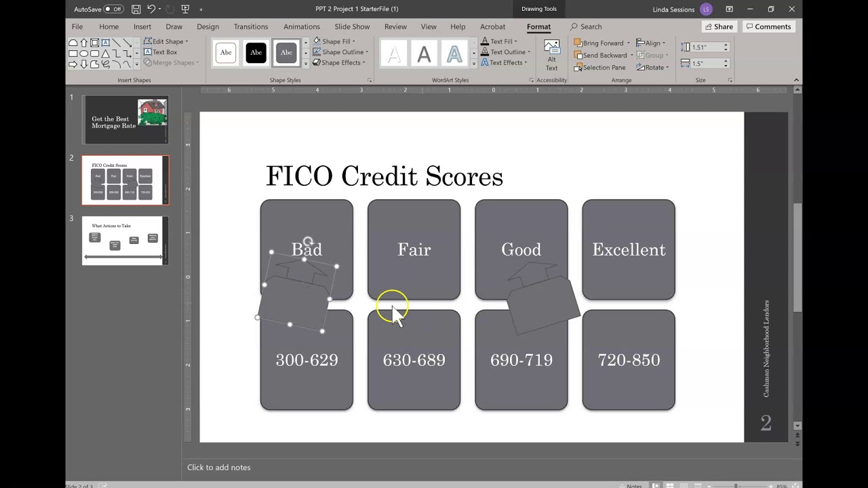Screen dimensions: 868x488
Task: Click the Fair rounded rectangle shape
Action: [414, 249]
